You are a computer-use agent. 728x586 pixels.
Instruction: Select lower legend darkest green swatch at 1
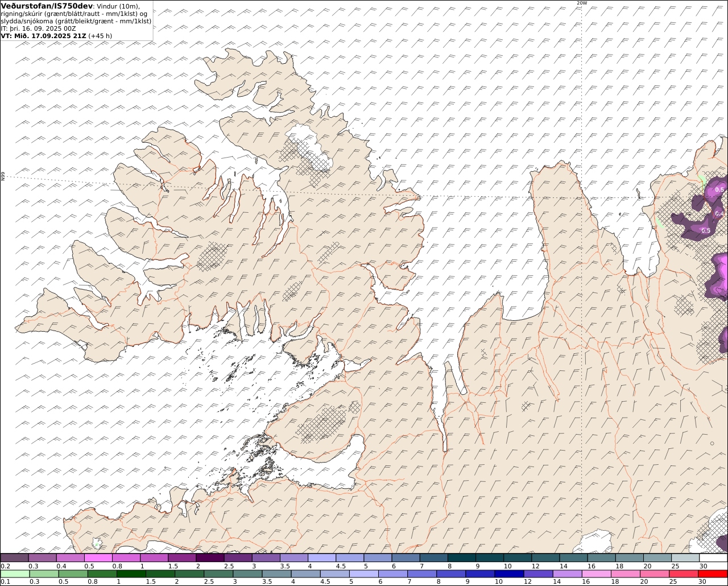tap(131, 573)
